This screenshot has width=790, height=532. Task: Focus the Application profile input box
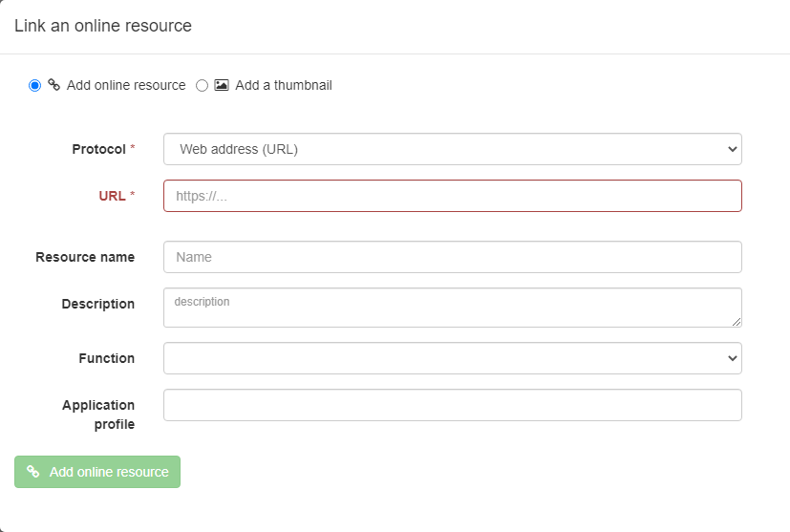tap(453, 405)
